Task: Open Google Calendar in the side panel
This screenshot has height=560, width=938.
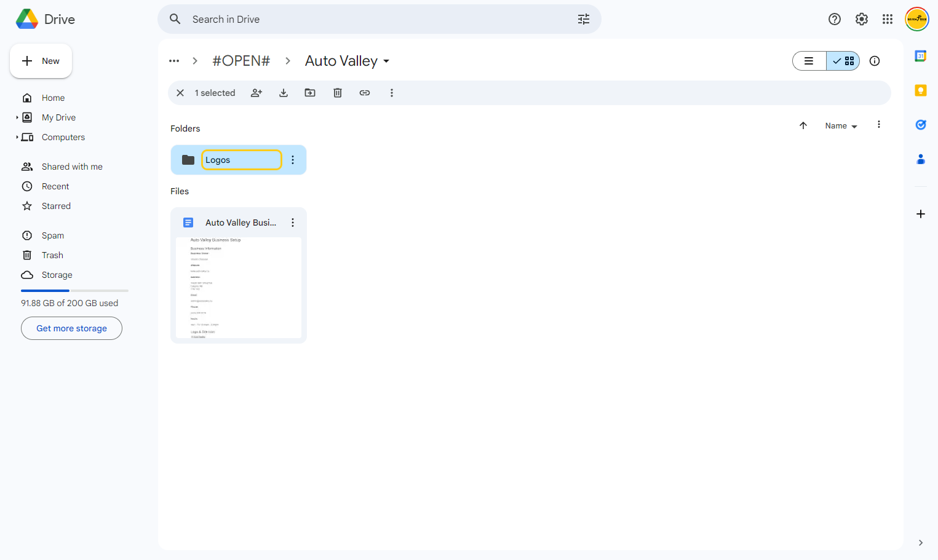Action: coord(921,56)
